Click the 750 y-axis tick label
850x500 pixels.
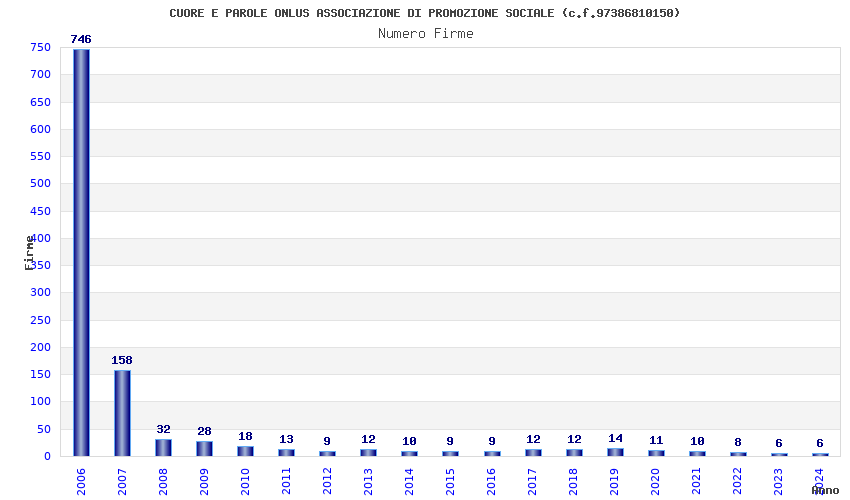pyautogui.click(x=41, y=48)
